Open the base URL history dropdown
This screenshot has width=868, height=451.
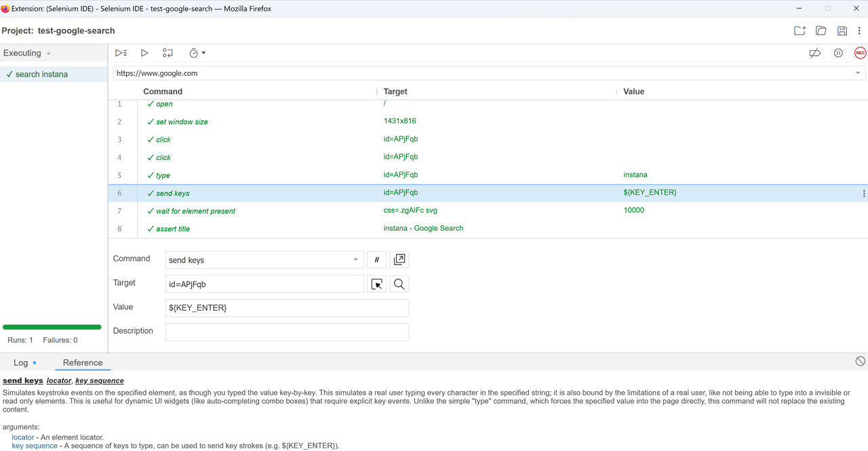tap(858, 73)
